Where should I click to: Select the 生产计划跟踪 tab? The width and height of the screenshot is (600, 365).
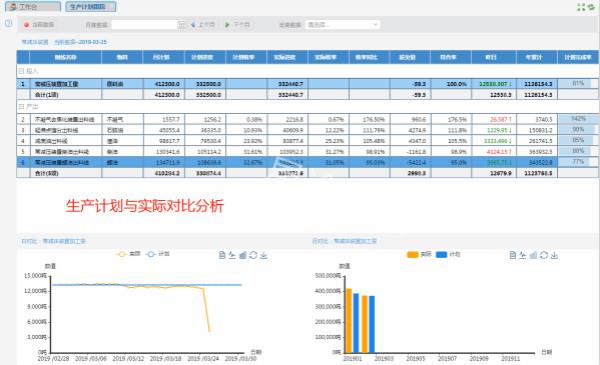pos(91,7)
